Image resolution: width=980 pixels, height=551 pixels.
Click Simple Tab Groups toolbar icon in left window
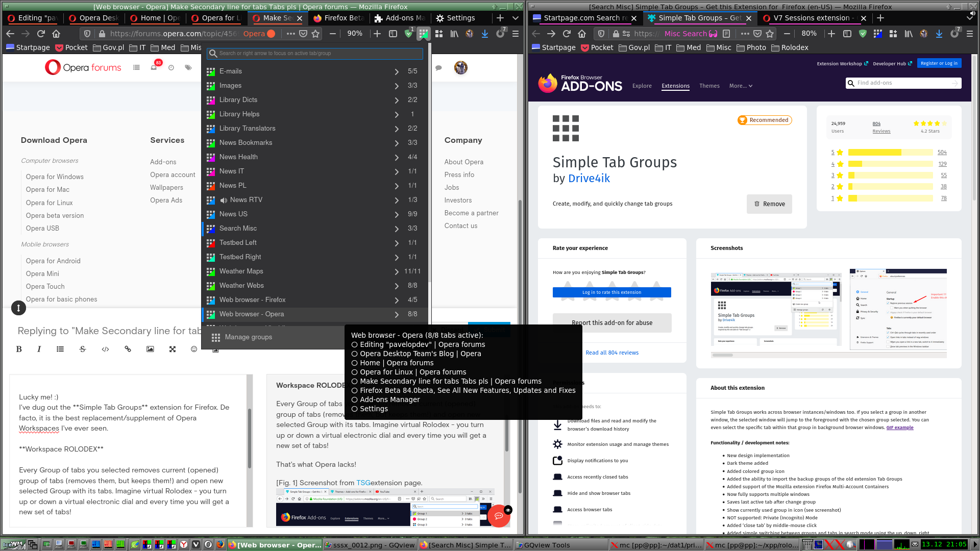(x=423, y=34)
